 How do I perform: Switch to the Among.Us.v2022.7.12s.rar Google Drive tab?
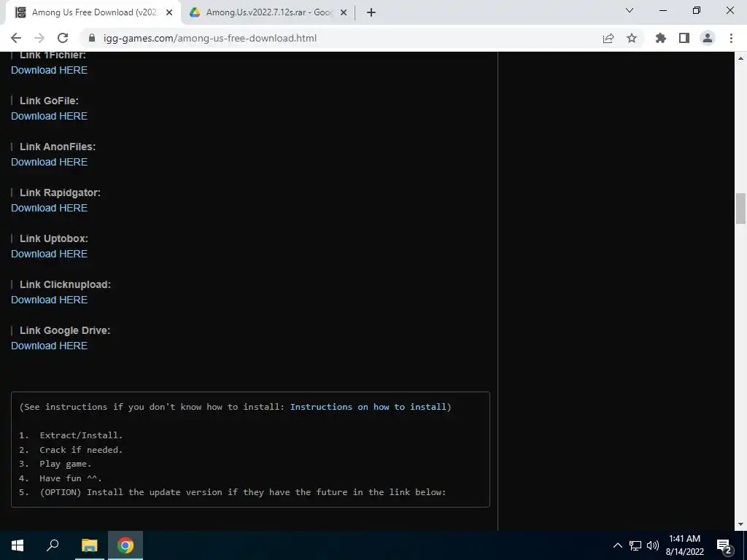tap(268, 12)
